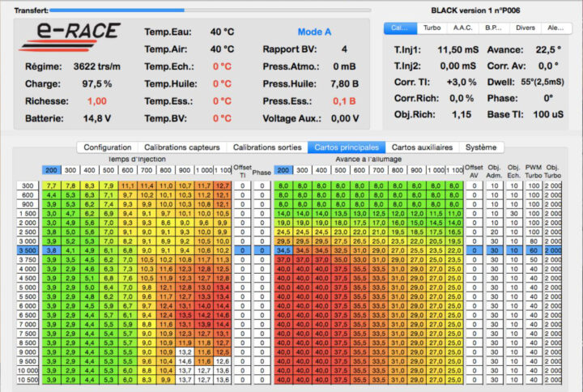
Task: Select the B.P... tab
Action: [494, 28]
